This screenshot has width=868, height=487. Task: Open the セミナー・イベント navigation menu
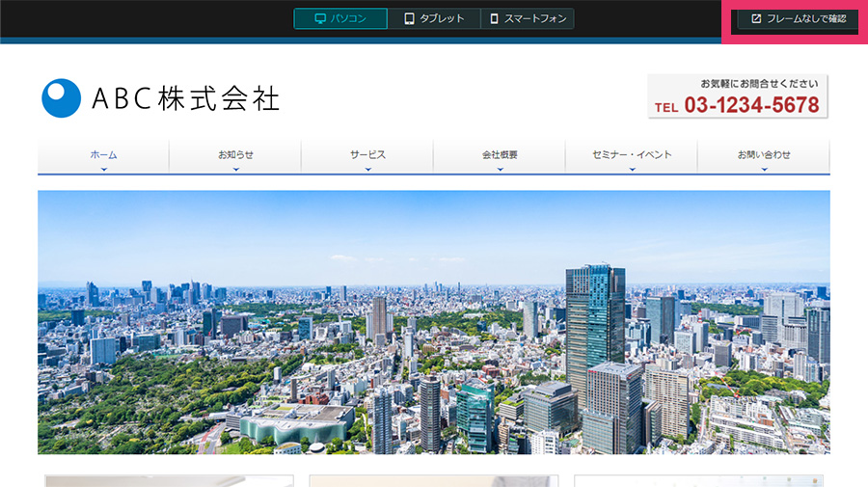coord(632,156)
